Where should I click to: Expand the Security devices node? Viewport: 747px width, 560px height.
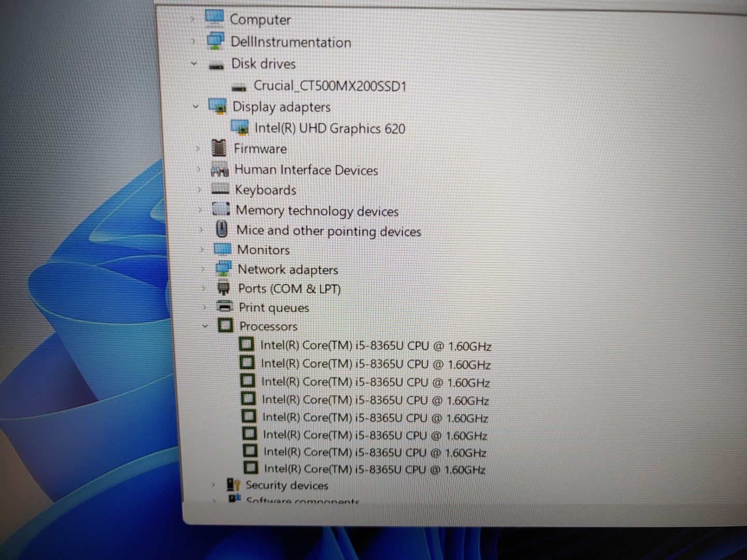213,485
